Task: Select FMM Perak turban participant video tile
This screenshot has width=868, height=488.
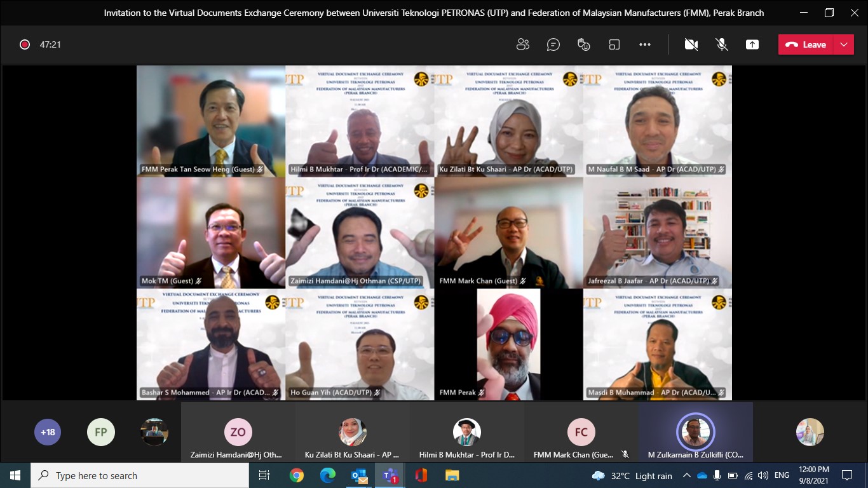Action: (x=508, y=344)
